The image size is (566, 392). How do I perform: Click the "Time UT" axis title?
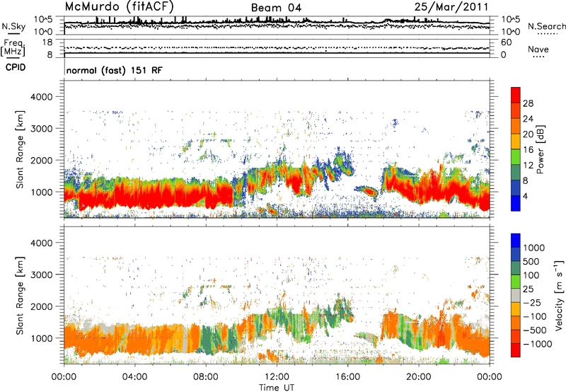(277, 388)
